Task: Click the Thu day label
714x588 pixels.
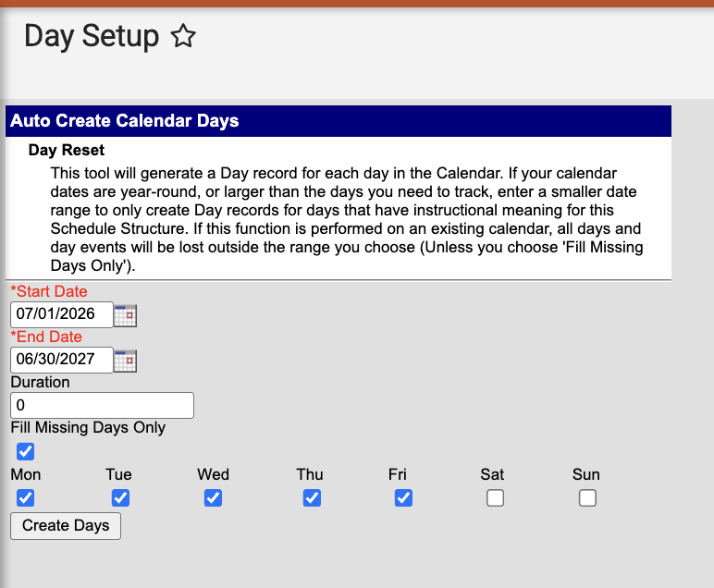Action: point(310,474)
